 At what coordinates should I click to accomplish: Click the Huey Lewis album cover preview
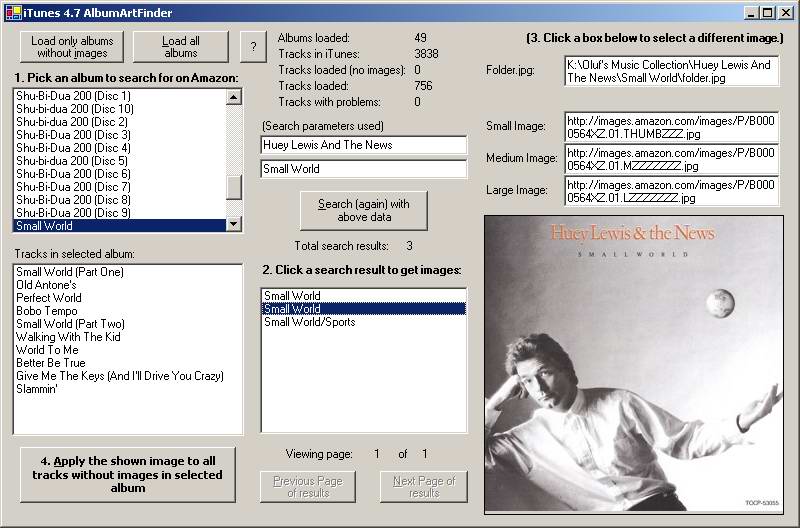pyautogui.click(x=633, y=364)
